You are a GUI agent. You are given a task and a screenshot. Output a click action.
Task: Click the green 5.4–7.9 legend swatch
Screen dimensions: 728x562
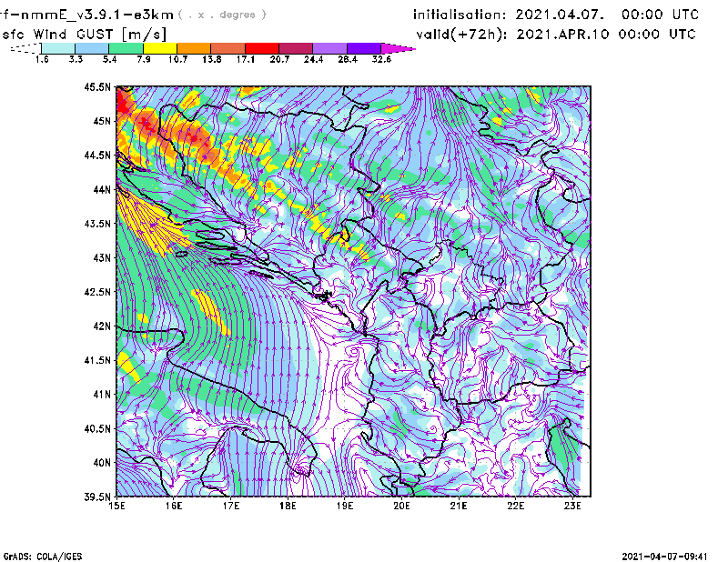pos(126,48)
